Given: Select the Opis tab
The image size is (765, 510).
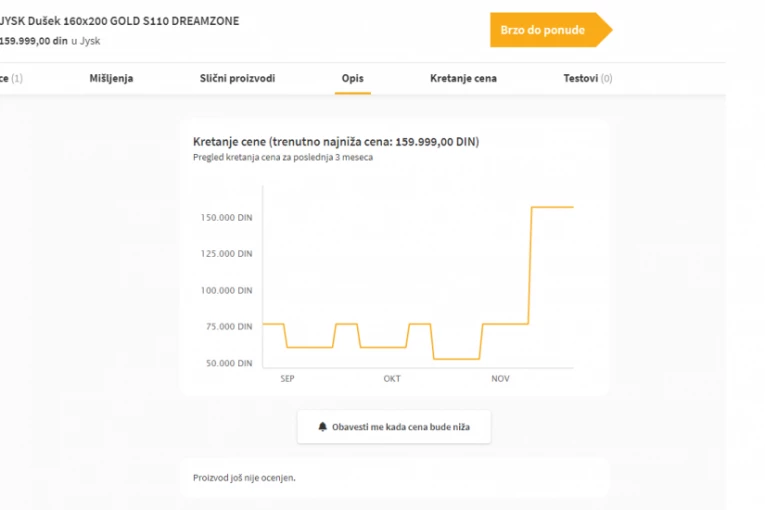Looking at the screenshot, I should (352, 78).
